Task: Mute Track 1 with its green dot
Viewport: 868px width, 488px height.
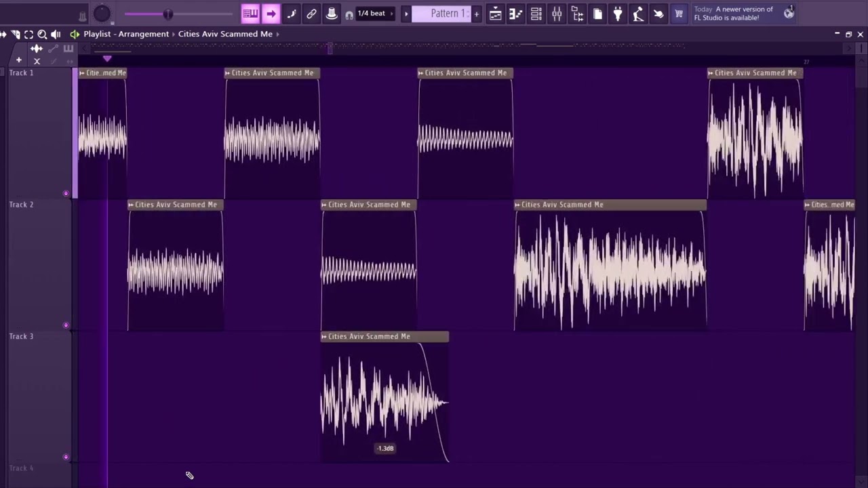Action: coord(66,193)
